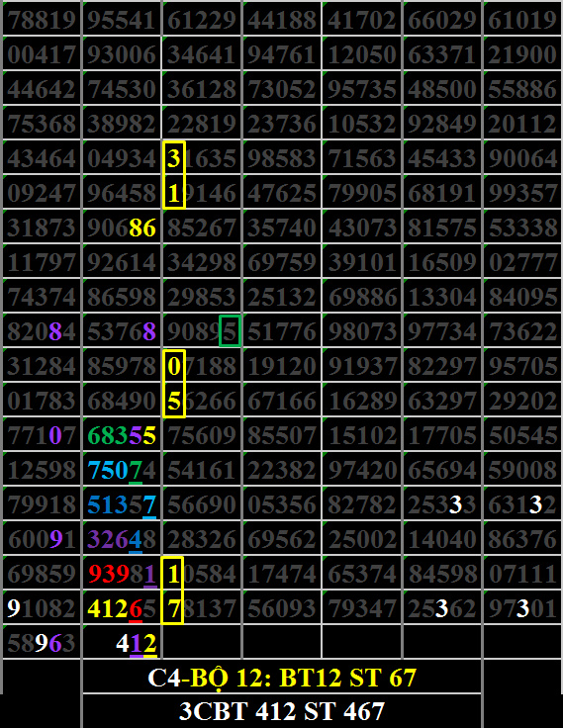This screenshot has width=563, height=728.
Task: Select cell with value 25132
Action: [282, 296]
